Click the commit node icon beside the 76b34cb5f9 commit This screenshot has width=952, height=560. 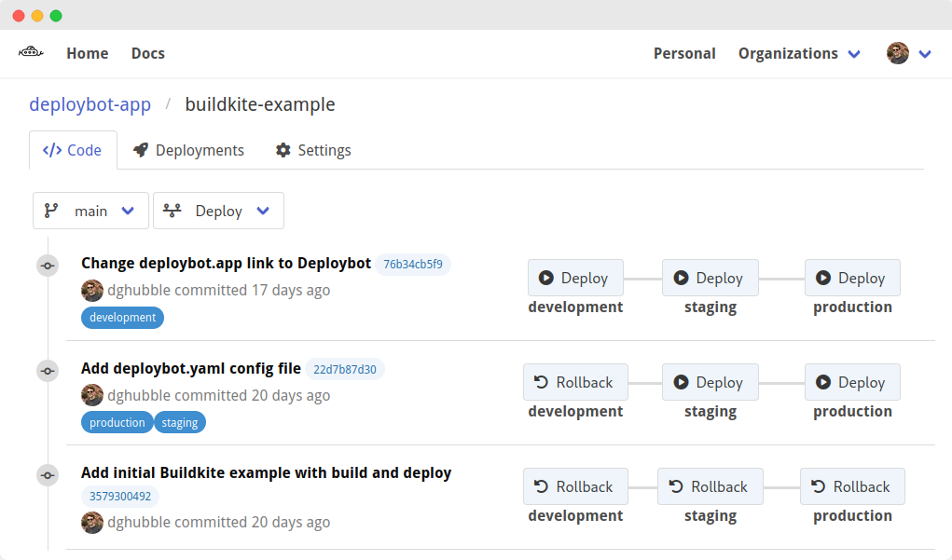[x=48, y=266]
